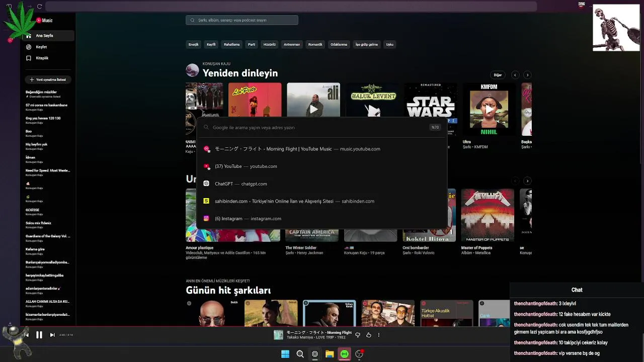Image resolution: width=644 pixels, height=362 pixels.
Task: Select the ChatGPT suggestion
Action: click(322, 184)
